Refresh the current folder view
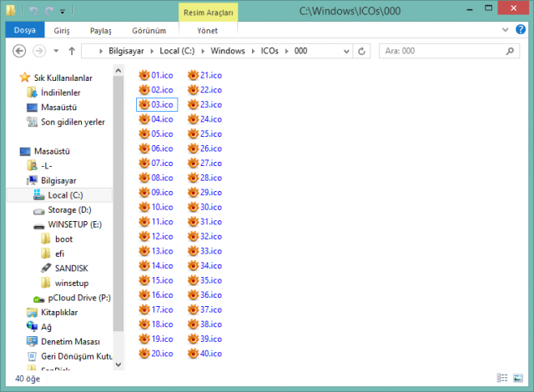Image resolution: width=534 pixels, height=392 pixels. (361, 51)
